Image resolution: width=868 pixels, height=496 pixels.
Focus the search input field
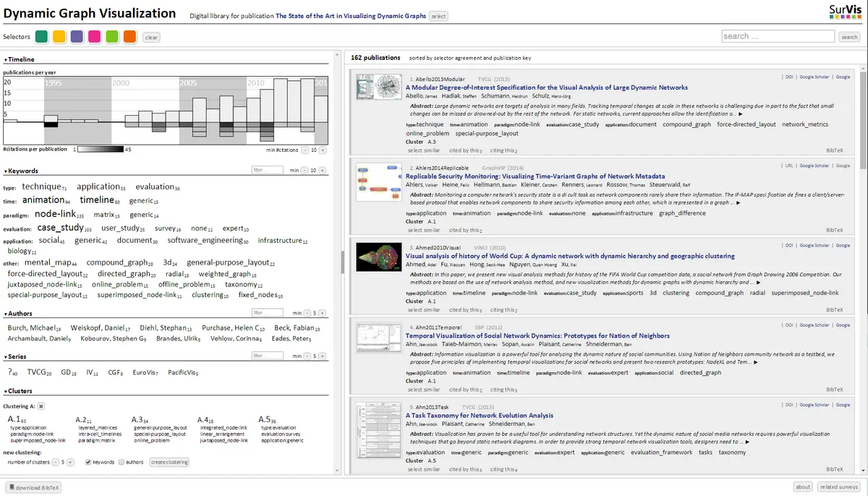point(778,36)
